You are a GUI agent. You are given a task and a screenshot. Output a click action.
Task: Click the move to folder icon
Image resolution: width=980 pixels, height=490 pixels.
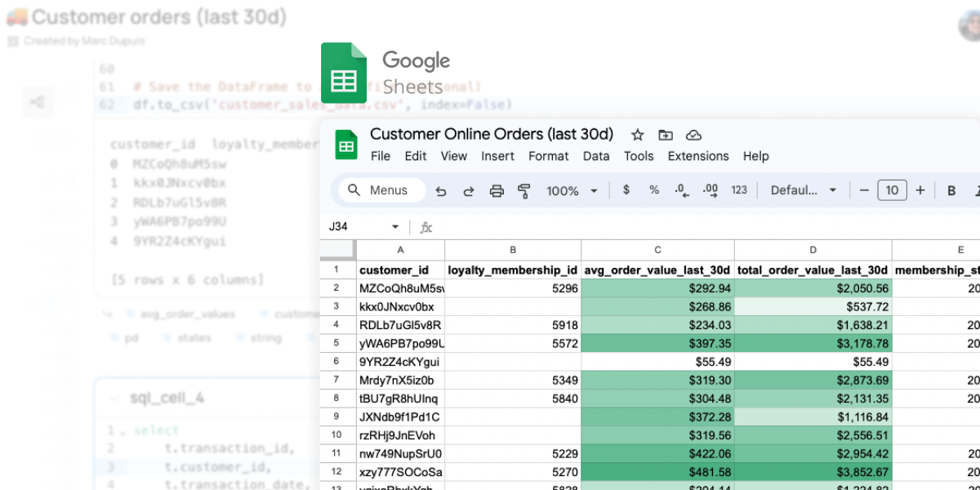click(x=666, y=135)
